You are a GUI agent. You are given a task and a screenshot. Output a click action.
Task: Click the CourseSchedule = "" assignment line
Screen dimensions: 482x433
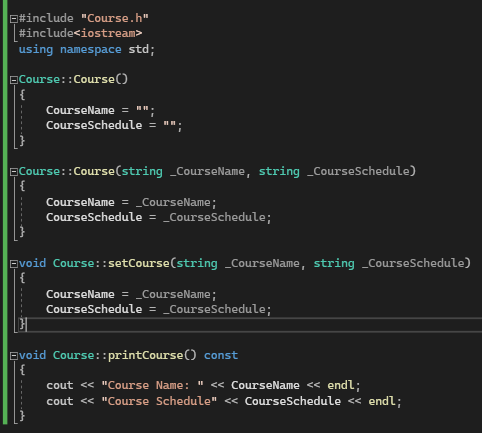[x=114, y=125]
